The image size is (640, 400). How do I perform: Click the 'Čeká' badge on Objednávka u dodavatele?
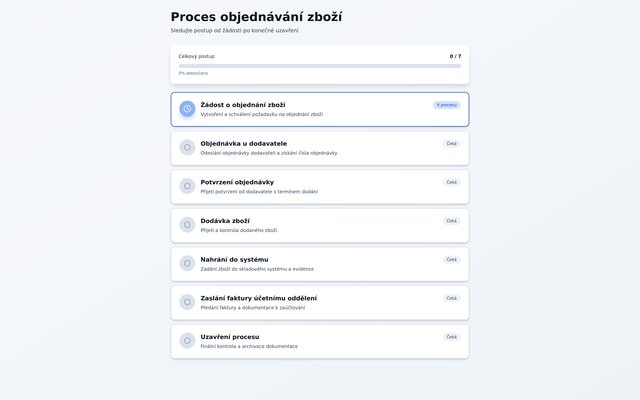coord(451,144)
